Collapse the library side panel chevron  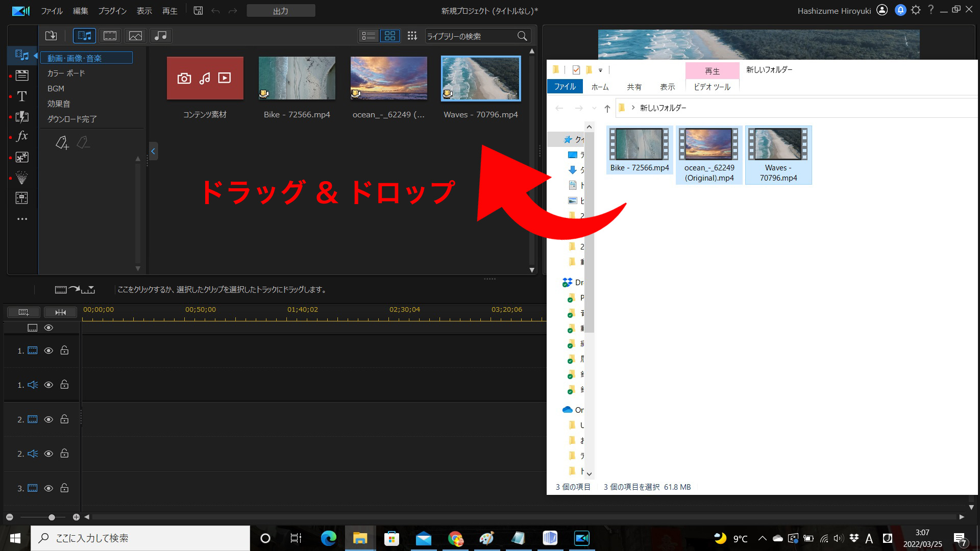click(153, 151)
